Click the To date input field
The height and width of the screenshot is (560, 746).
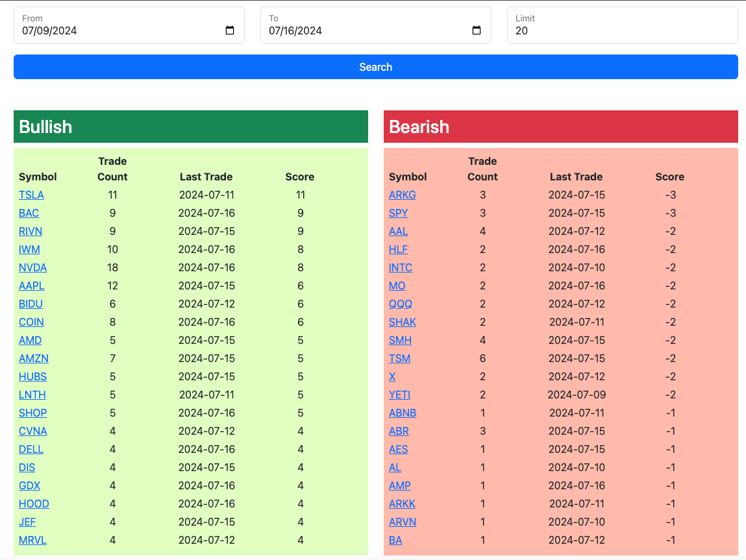click(376, 25)
